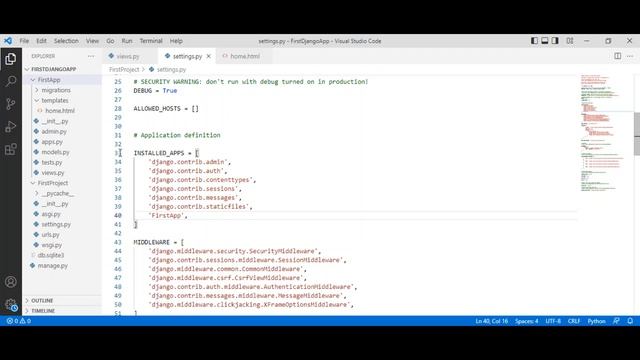Viewport: 640px width, 360px height.
Task: Open errors and warnings status indicator
Action: 19,321
